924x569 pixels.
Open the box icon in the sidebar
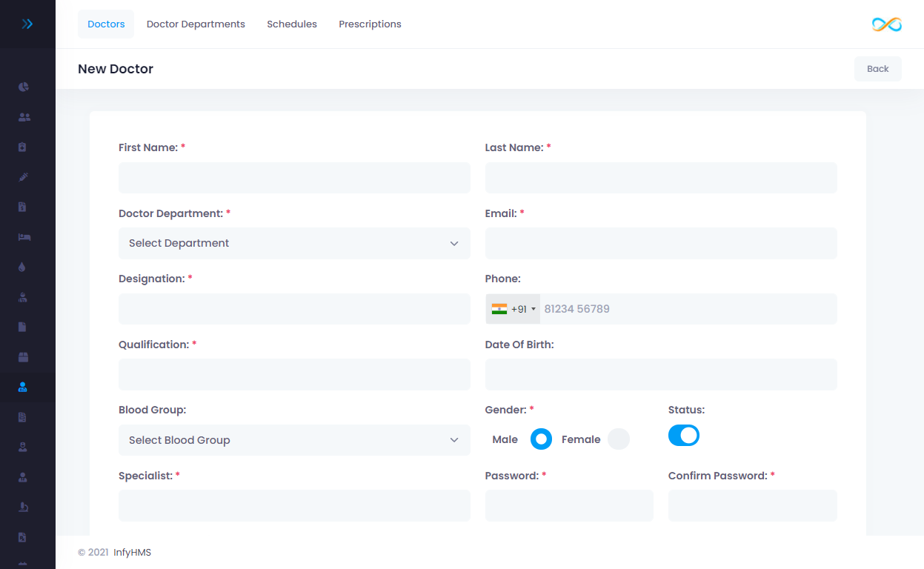point(23,357)
